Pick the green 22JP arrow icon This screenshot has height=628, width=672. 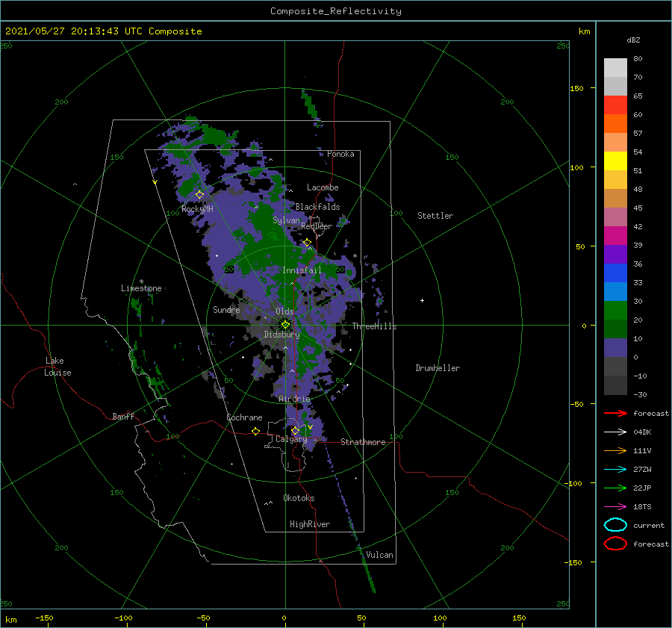[615, 488]
